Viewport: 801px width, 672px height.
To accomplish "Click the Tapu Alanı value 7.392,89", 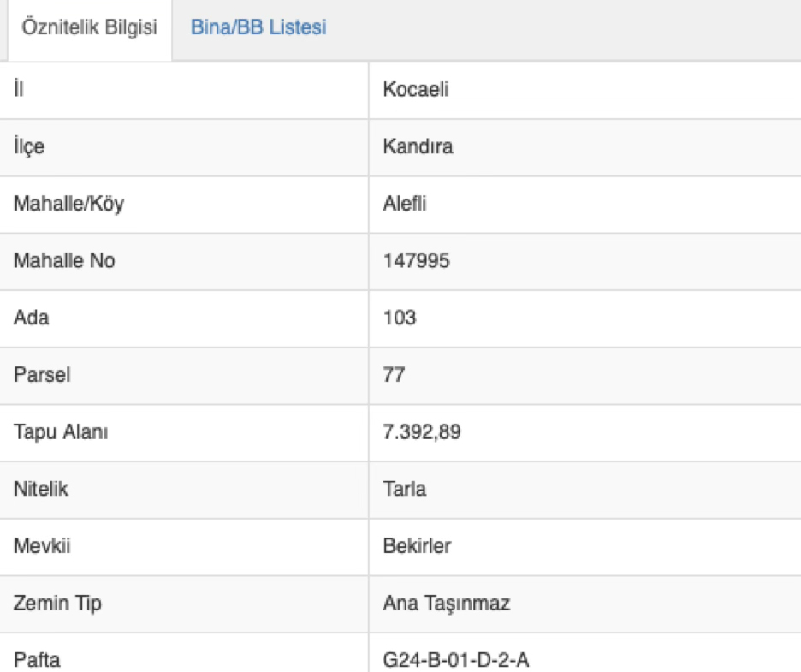I will 422,432.
